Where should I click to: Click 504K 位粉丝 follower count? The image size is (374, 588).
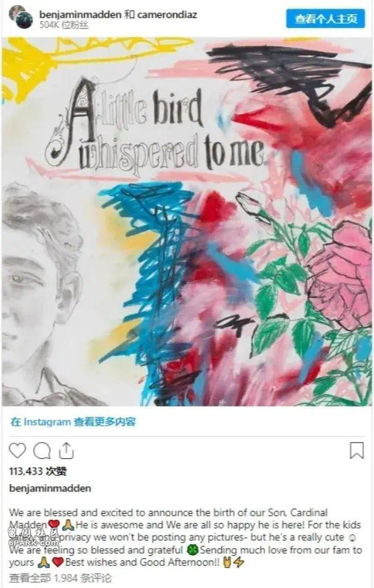(x=64, y=25)
